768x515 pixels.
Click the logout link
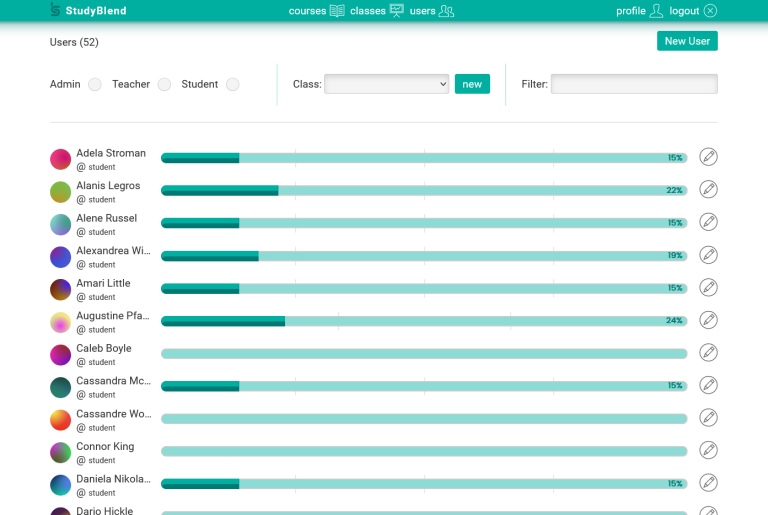(684, 11)
